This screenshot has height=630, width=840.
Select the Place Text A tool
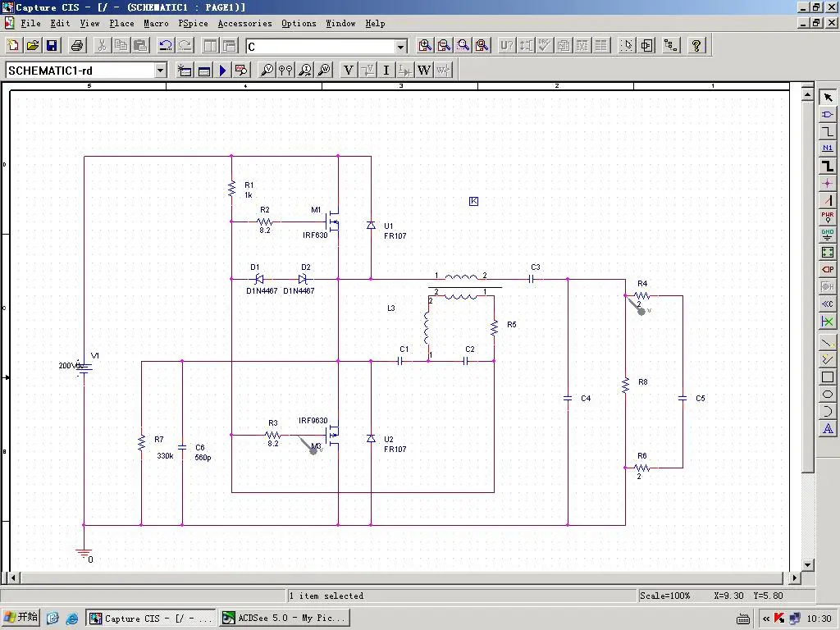828,428
